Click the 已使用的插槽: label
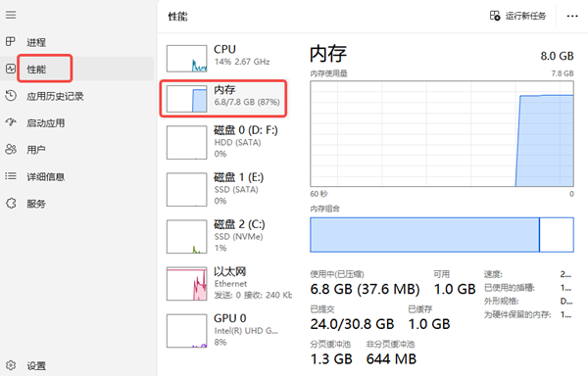This screenshot has height=376, width=588. (510, 288)
